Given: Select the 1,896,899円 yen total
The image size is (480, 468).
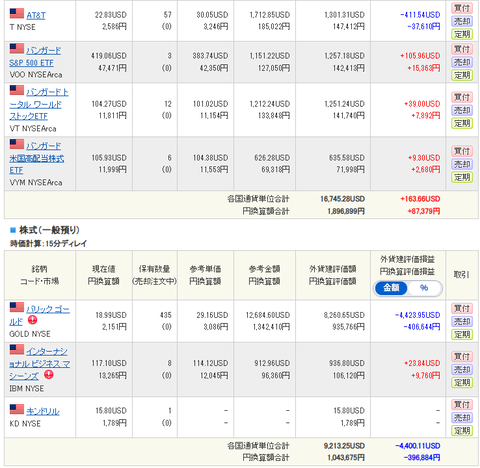Looking at the screenshot, I should pyautogui.click(x=346, y=211).
